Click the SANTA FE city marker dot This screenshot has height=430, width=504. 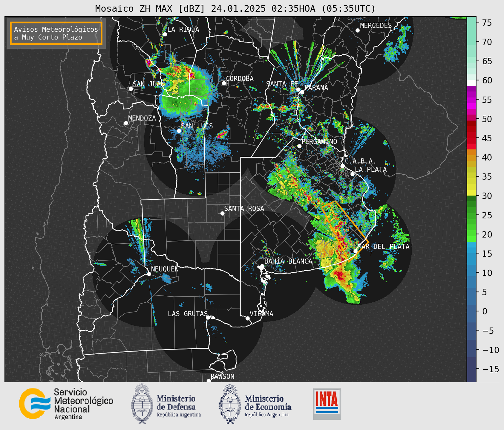(x=298, y=89)
